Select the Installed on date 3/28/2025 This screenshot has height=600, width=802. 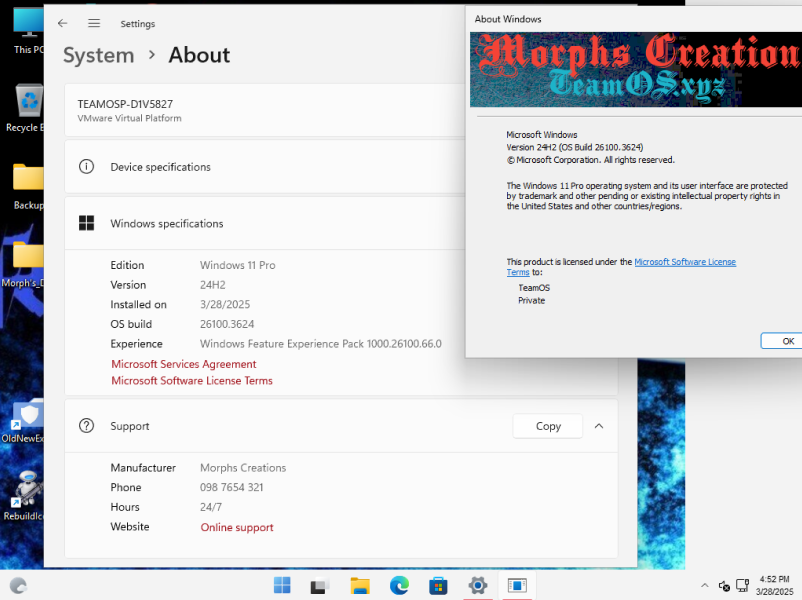point(225,304)
